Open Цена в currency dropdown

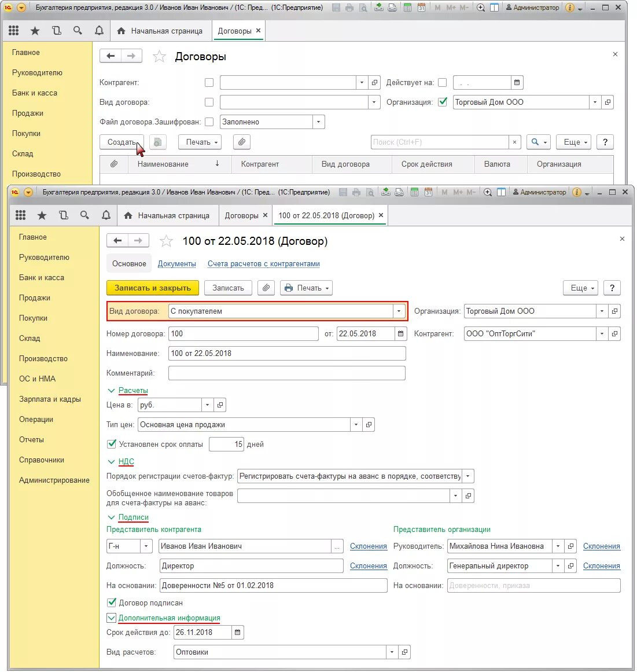tap(207, 405)
